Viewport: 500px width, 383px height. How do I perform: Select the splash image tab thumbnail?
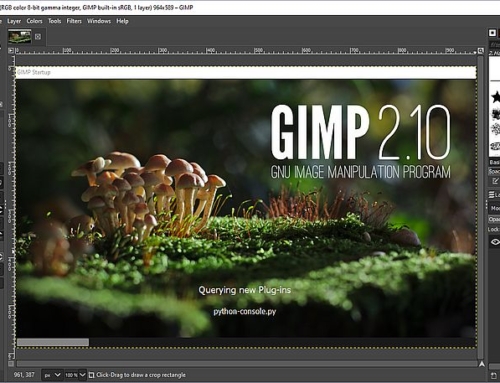click(20, 37)
